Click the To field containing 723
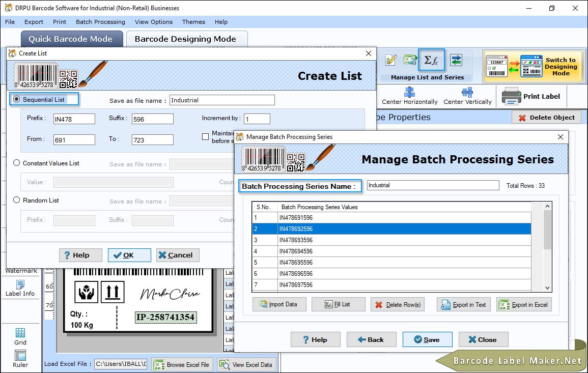Screen dimensions: 588x373 pyautogui.click(x=153, y=140)
